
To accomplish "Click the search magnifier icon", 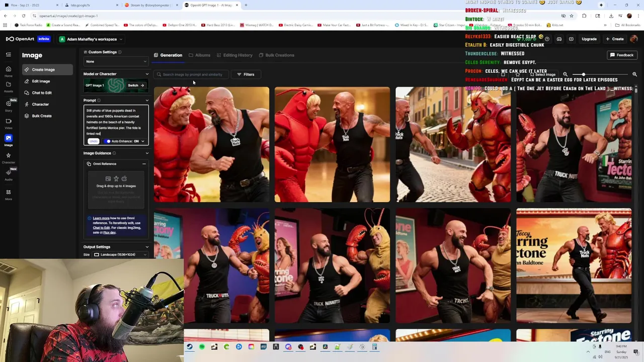I will [x=159, y=74].
